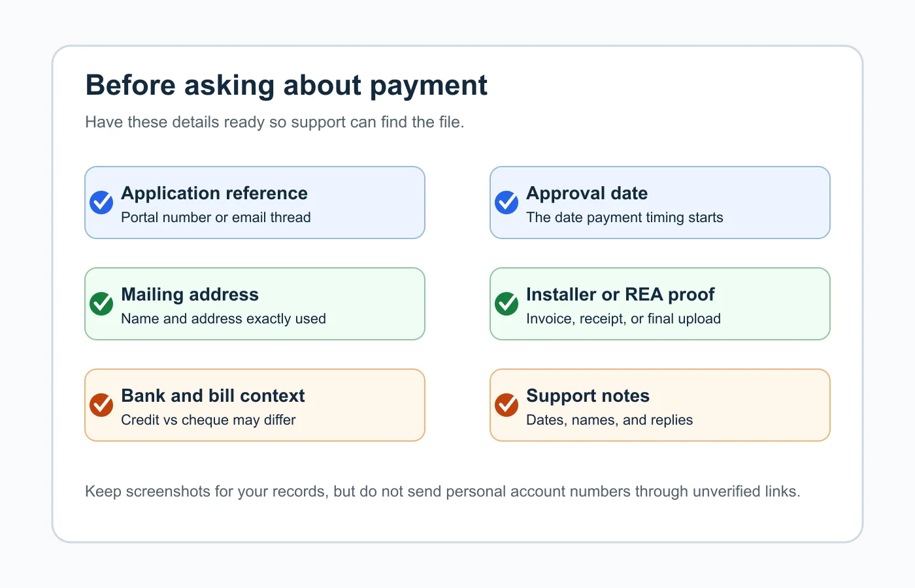The height and width of the screenshot is (588, 915).
Task: Click orange checkmark beside Bank and bill context
Action: tap(101, 405)
